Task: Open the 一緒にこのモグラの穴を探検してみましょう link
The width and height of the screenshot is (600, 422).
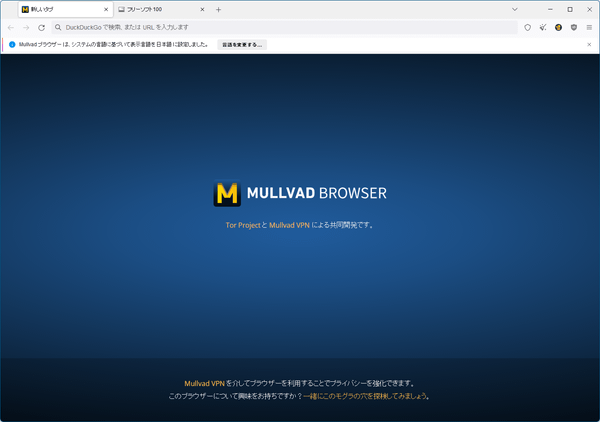Action: pos(365,396)
